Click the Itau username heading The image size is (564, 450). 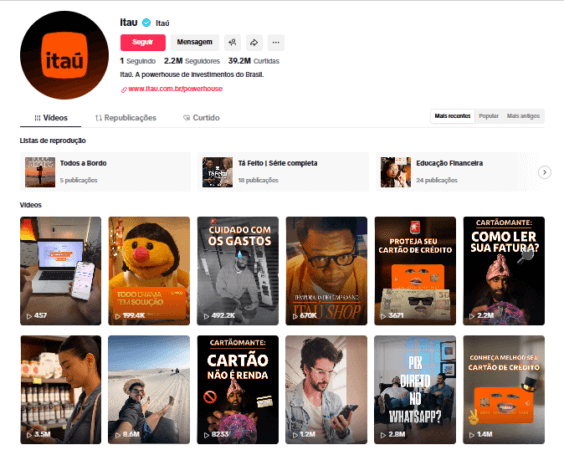[129, 23]
